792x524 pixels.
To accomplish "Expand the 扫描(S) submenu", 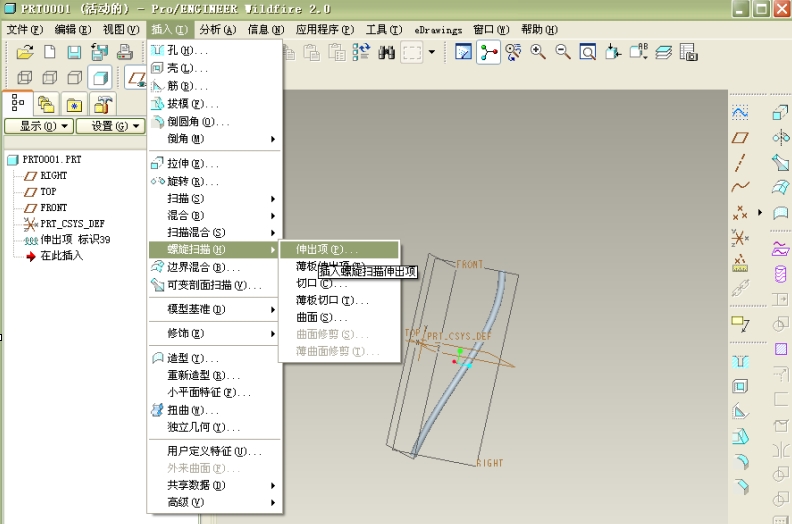I will coord(214,199).
